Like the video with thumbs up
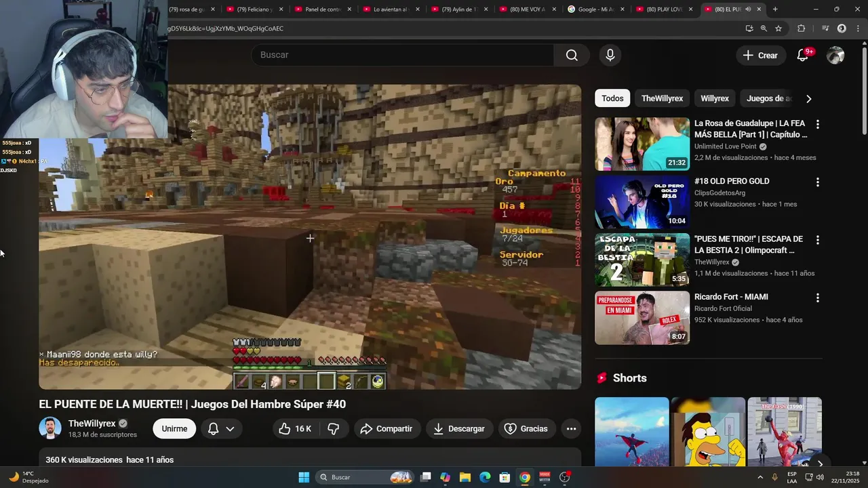 click(295, 428)
